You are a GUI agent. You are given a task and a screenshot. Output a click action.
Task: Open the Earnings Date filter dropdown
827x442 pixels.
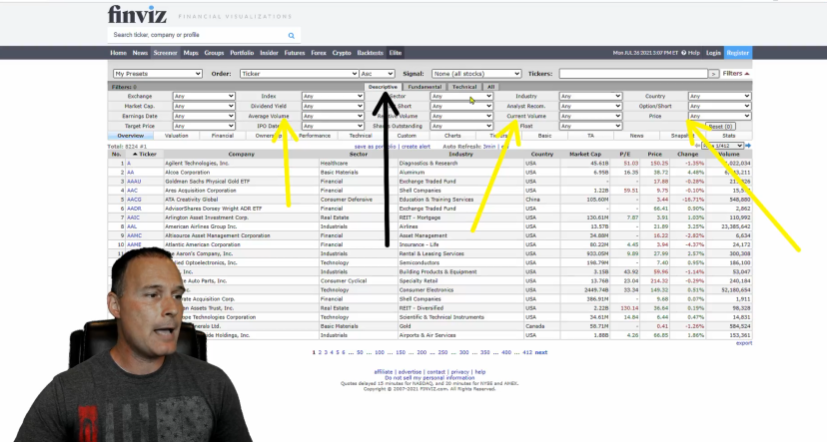click(x=204, y=116)
